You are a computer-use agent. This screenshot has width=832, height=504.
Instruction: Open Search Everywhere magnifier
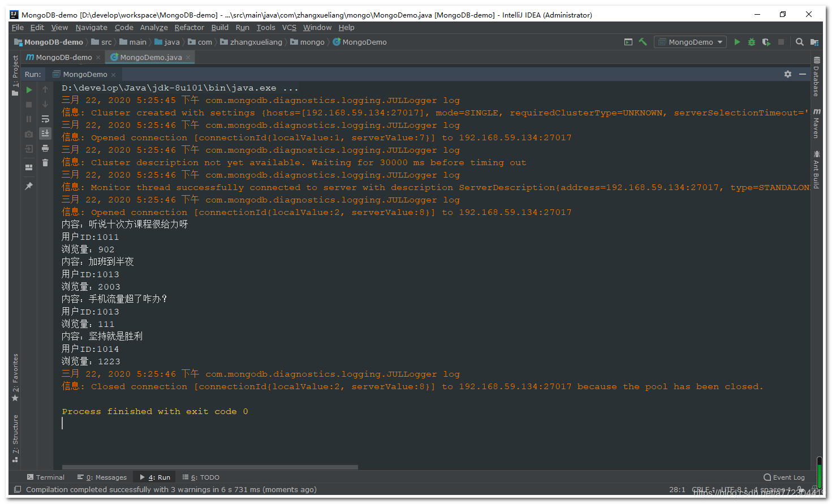click(799, 42)
